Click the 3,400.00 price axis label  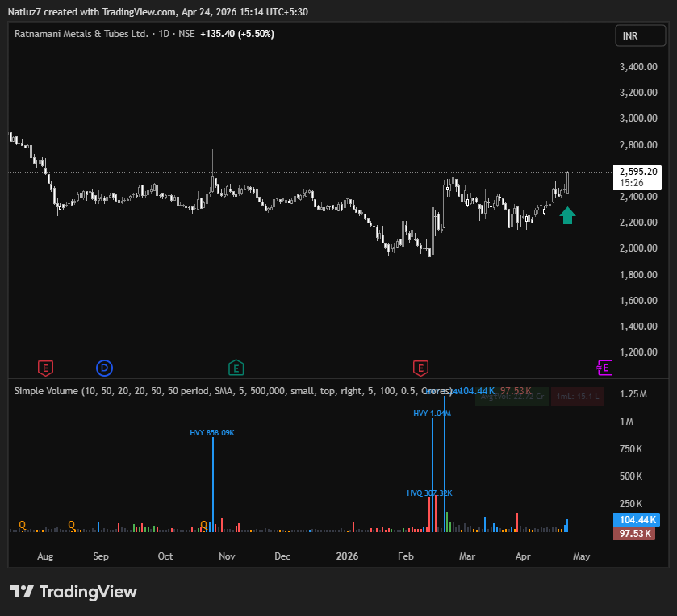[638, 67]
